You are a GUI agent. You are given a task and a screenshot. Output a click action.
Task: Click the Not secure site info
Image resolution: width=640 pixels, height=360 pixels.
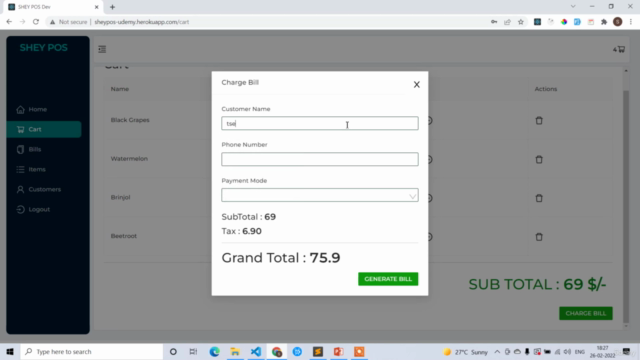(69, 22)
